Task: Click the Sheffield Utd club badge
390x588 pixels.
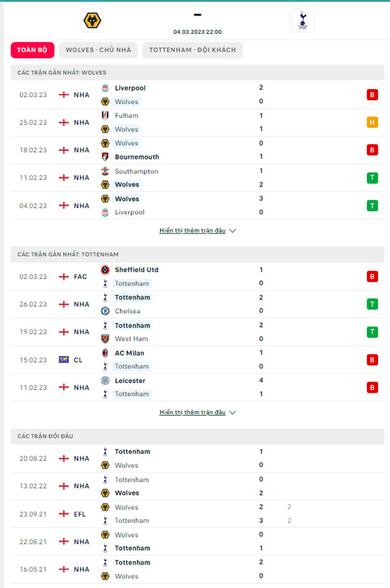Action: 105,269
